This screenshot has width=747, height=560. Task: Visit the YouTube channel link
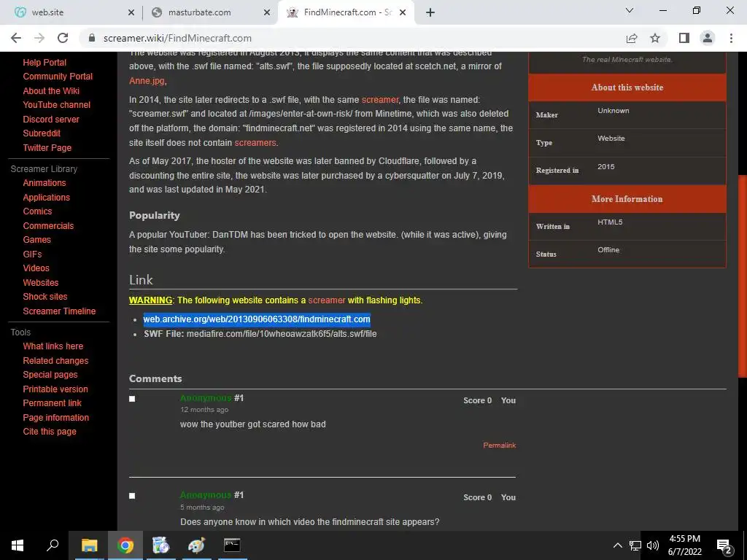(57, 105)
